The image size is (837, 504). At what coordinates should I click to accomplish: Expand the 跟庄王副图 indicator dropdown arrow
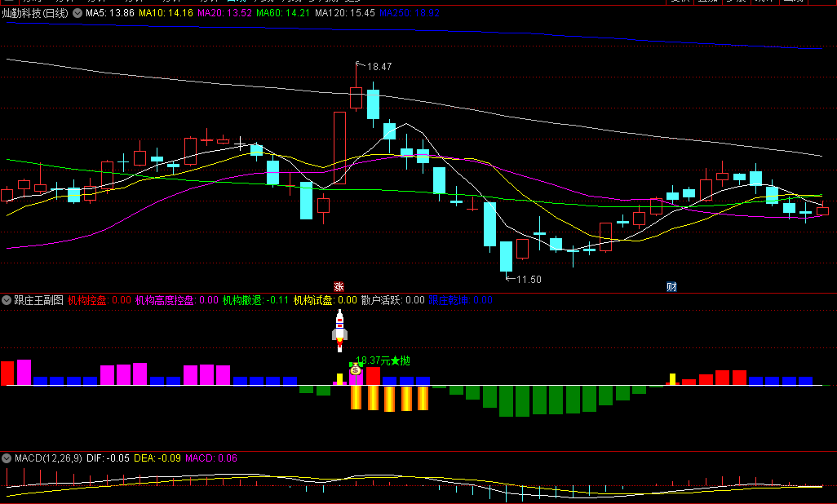7,300
